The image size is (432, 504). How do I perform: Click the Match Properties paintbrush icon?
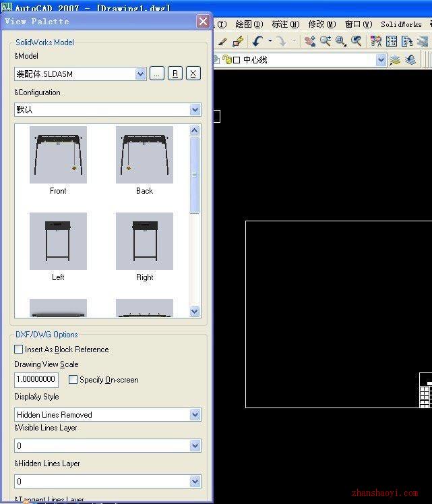coord(222,41)
